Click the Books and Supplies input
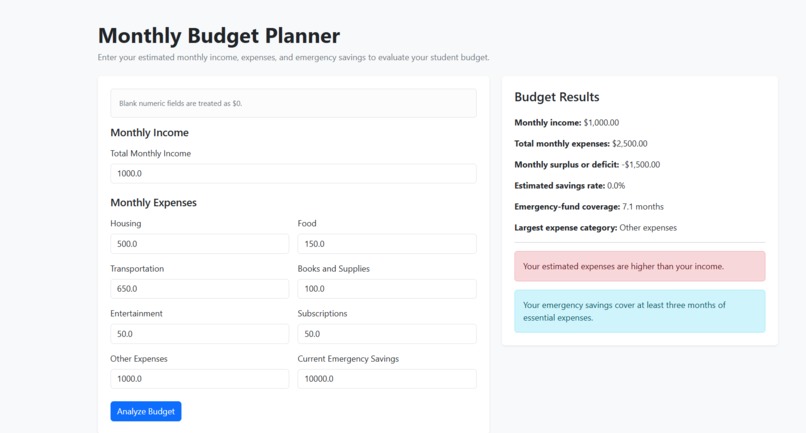This screenshot has width=806, height=433. point(387,289)
